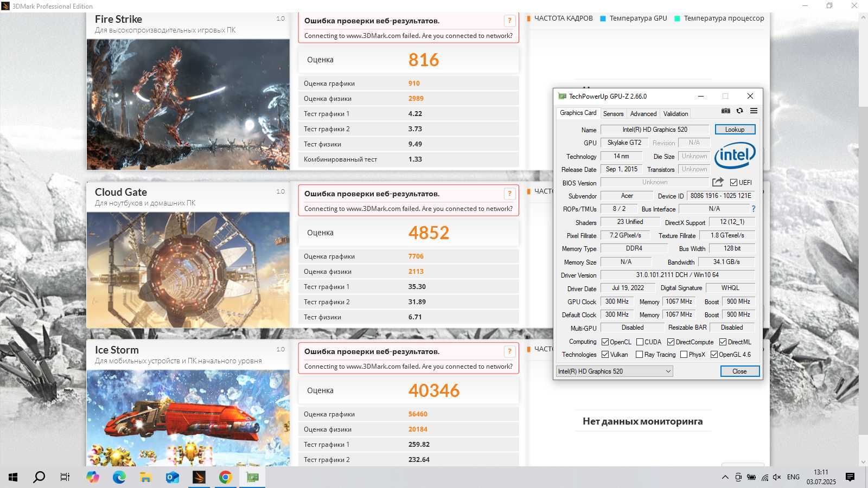Click Fire Strike physics score 2989
Image resolution: width=868 pixels, height=488 pixels.
click(x=416, y=99)
